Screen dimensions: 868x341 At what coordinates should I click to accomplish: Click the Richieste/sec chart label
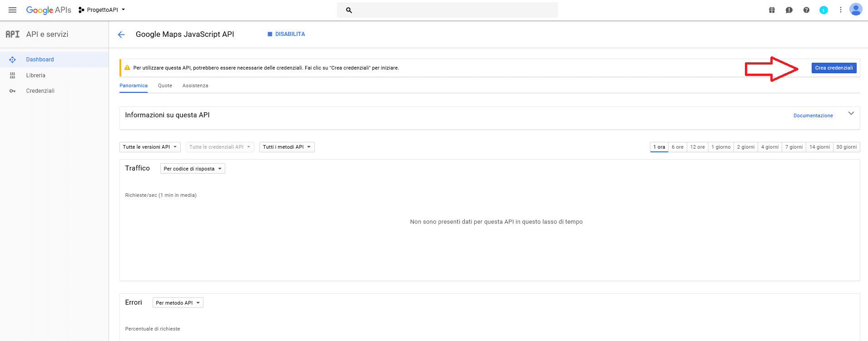161,195
